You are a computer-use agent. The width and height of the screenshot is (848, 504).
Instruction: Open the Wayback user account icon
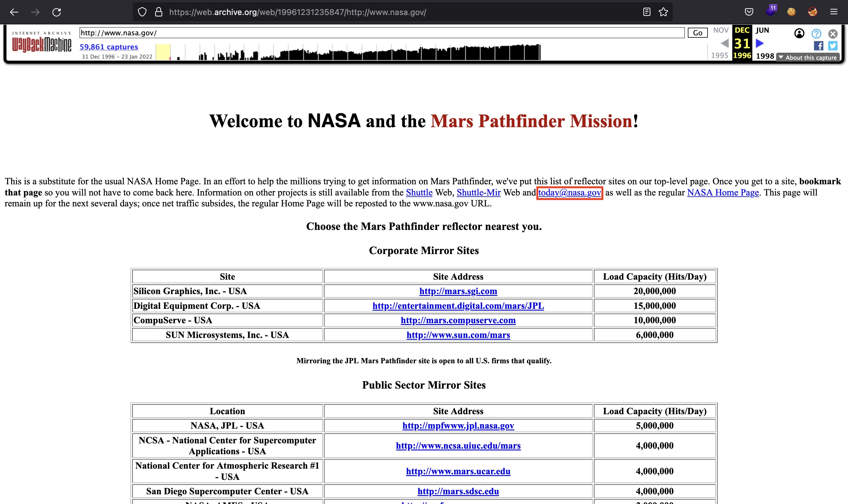point(799,33)
